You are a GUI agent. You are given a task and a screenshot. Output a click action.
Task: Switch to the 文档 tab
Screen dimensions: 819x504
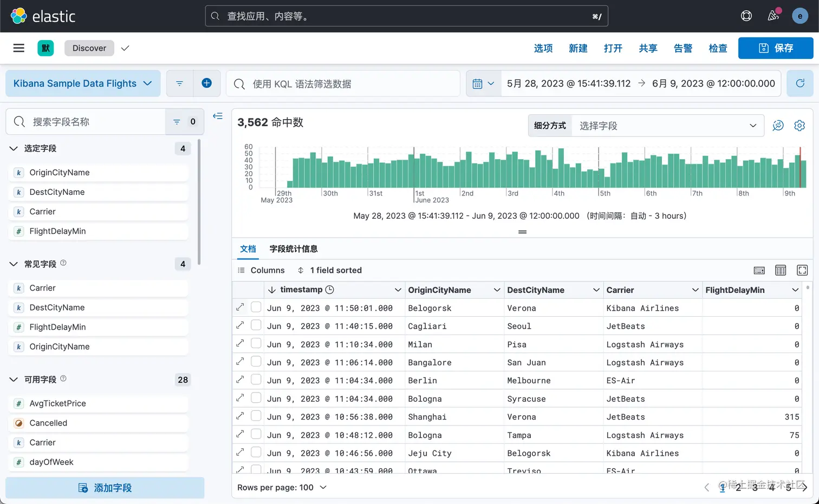pos(248,249)
